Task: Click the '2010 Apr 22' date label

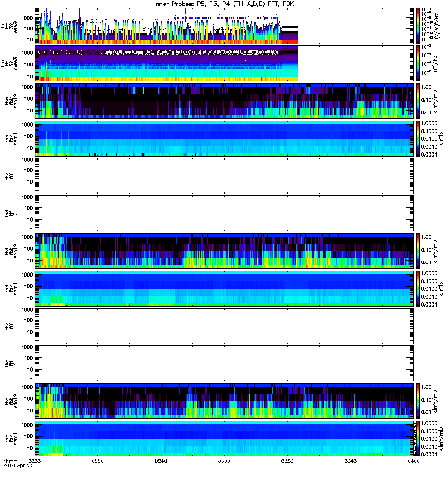Action: click(19, 466)
